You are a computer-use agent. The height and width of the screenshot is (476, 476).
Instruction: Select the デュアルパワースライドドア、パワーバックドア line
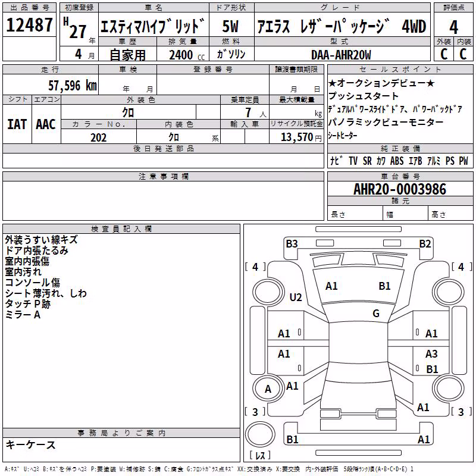click(395, 109)
